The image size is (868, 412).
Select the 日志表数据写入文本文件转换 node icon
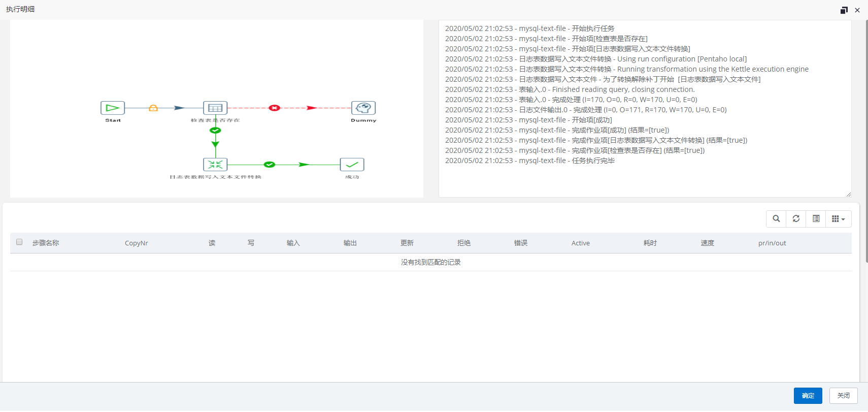(215, 165)
